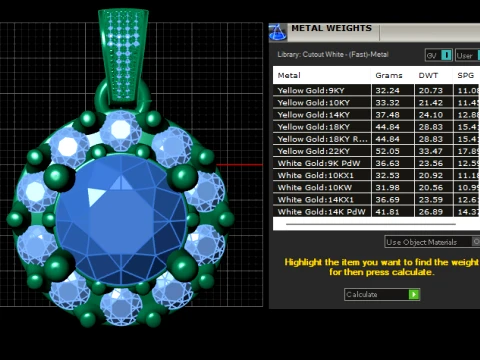Click the 26.89 DWT value

pyautogui.click(x=431, y=212)
